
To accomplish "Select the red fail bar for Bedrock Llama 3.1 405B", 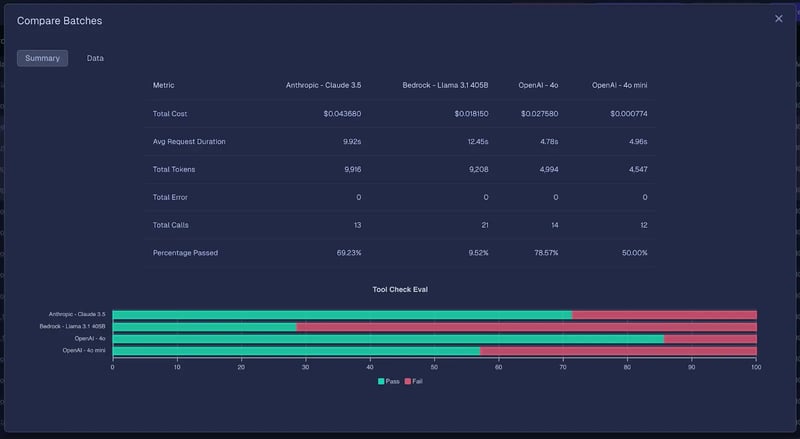I will tap(526, 326).
